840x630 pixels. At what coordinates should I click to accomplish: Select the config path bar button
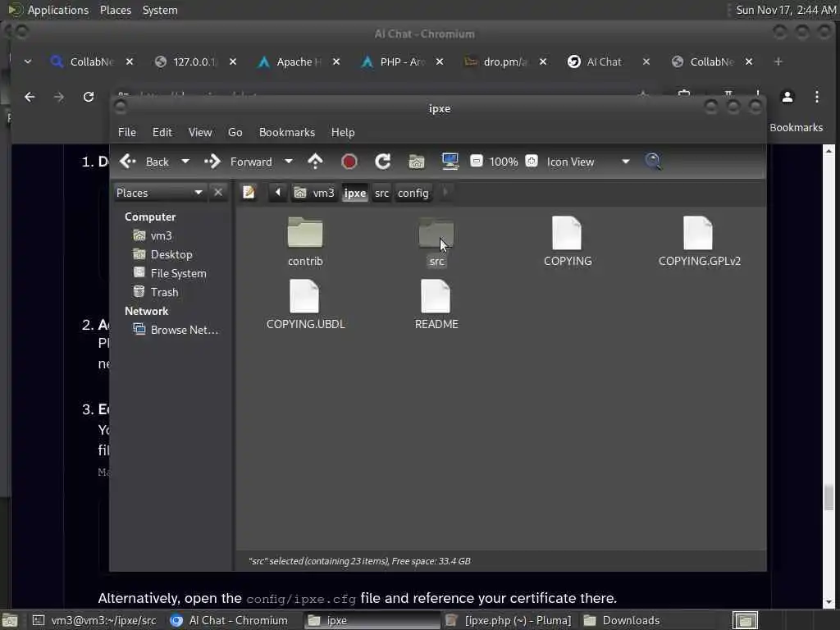(413, 192)
